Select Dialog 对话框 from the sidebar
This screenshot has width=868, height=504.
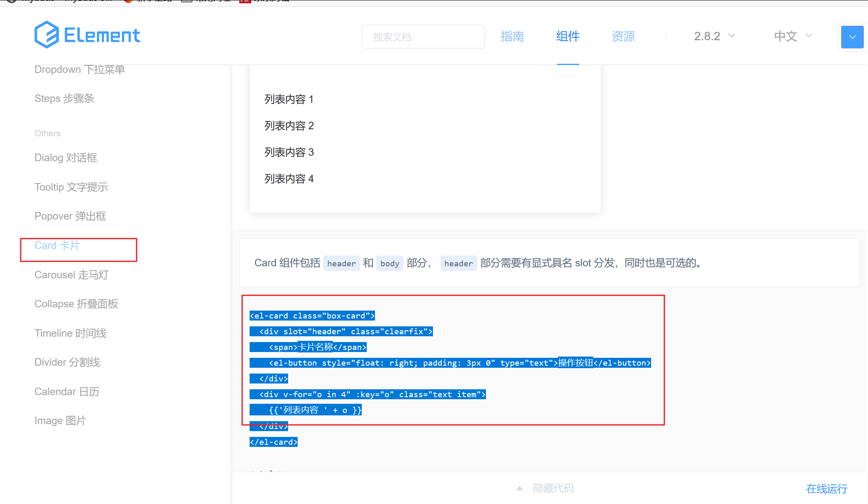[x=65, y=157]
